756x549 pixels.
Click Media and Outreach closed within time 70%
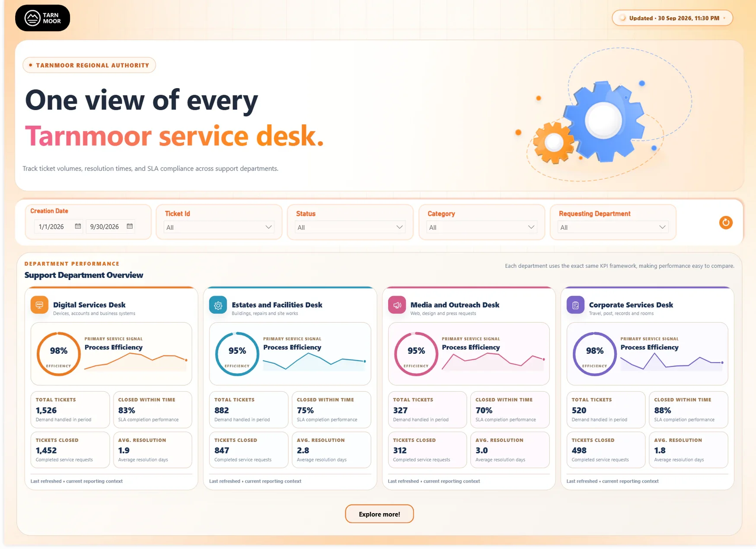click(x=510, y=409)
